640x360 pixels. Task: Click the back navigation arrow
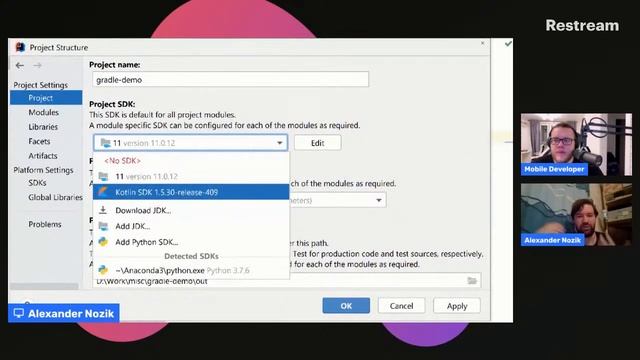[x=20, y=65]
